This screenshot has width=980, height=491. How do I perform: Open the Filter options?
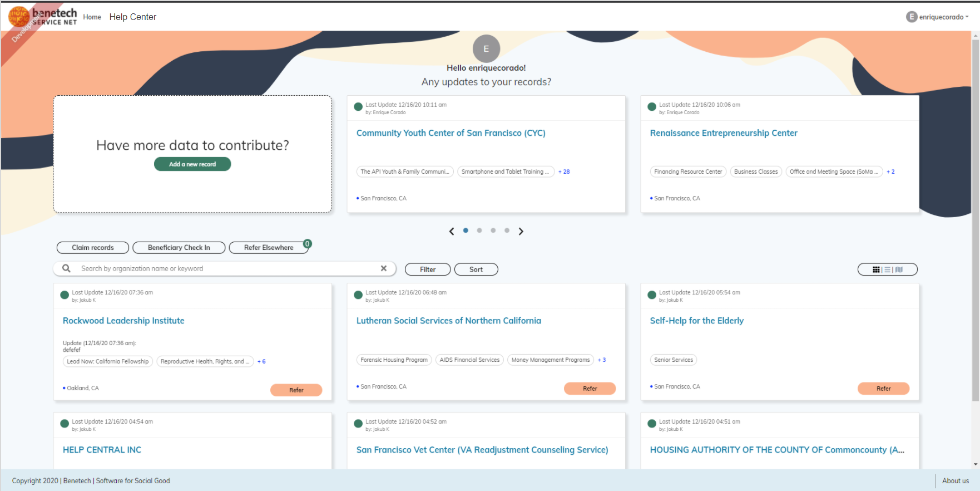[428, 269]
